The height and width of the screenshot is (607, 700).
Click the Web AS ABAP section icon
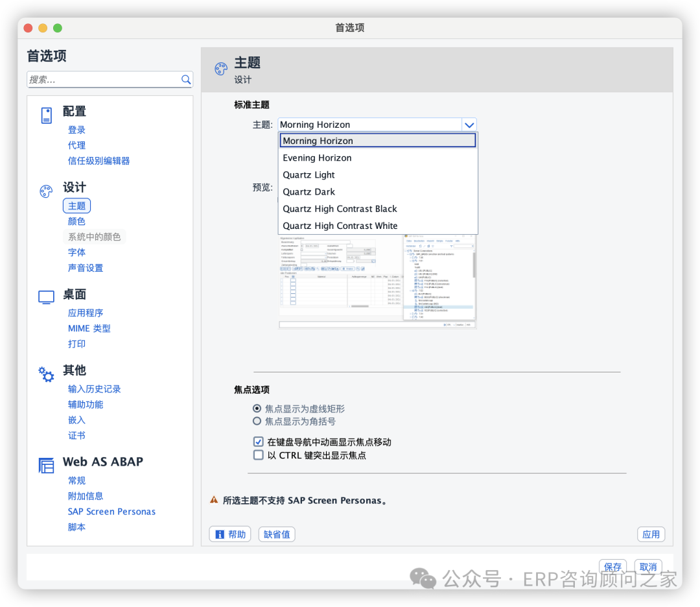pyautogui.click(x=46, y=466)
